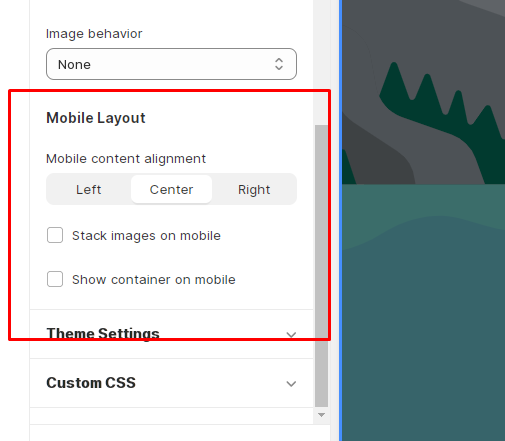This screenshot has width=505, height=441.
Task: Click the Mobile content alignment label
Action: [x=126, y=159]
